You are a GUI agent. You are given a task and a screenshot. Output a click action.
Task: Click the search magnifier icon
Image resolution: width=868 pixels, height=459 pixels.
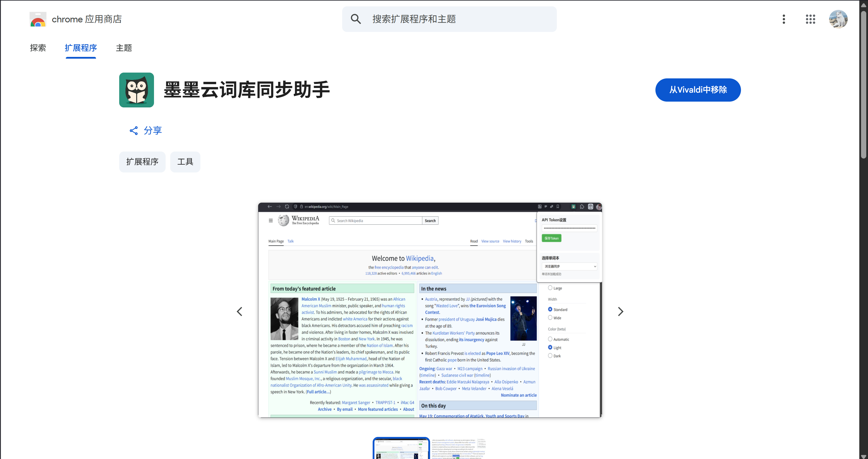coord(356,19)
